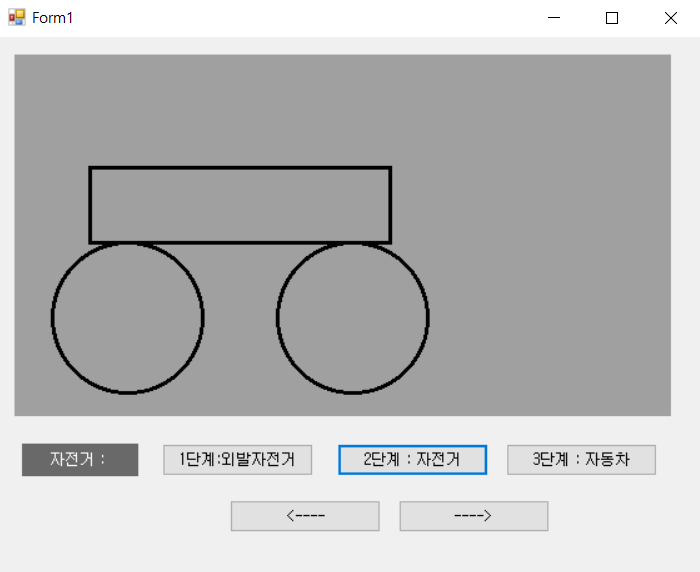
Task: Choose the '3단계 : 자동차' button
Action: pos(581,459)
